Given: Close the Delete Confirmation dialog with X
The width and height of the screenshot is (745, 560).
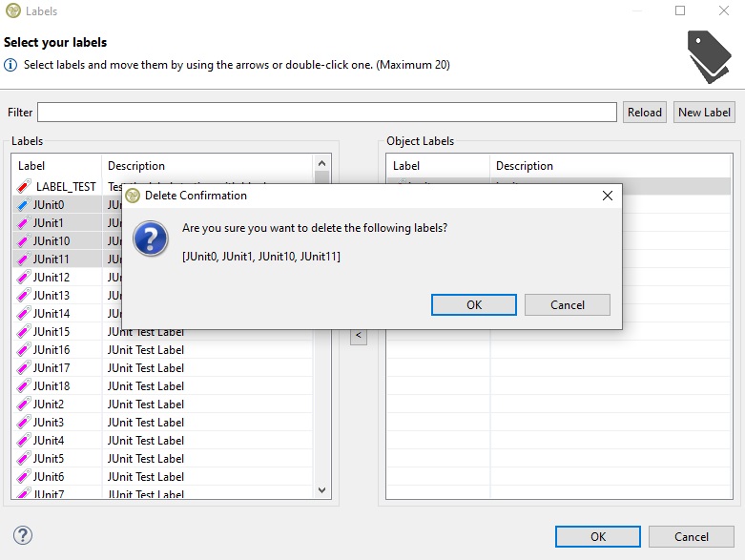Looking at the screenshot, I should [x=608, y=196].
